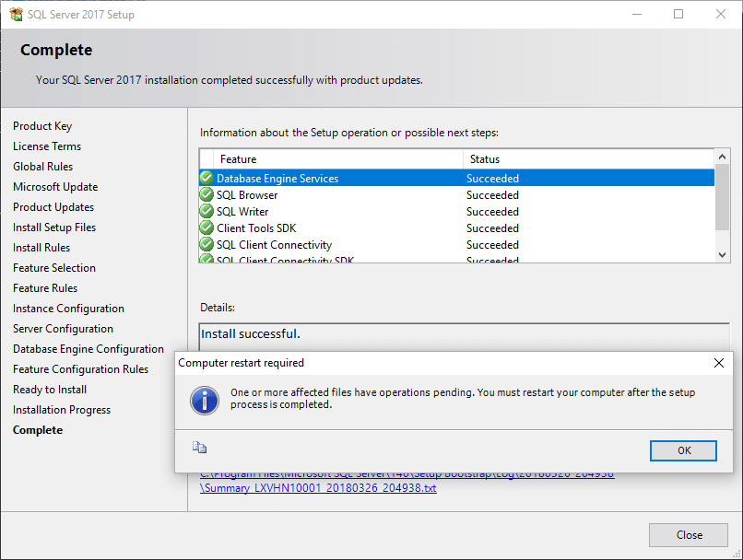Click the check icon beside Client Tools SDK

point(206,227)
